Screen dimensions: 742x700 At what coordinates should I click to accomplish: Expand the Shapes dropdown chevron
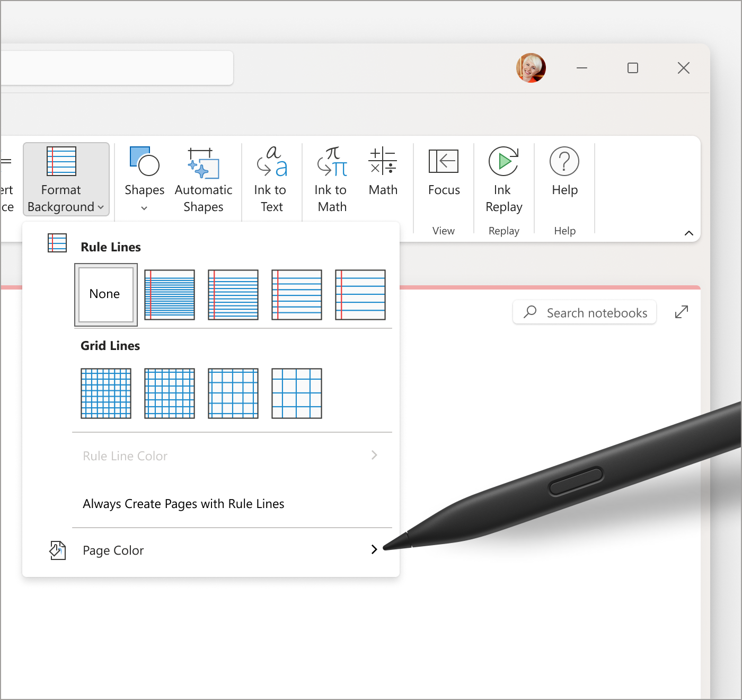144,208
